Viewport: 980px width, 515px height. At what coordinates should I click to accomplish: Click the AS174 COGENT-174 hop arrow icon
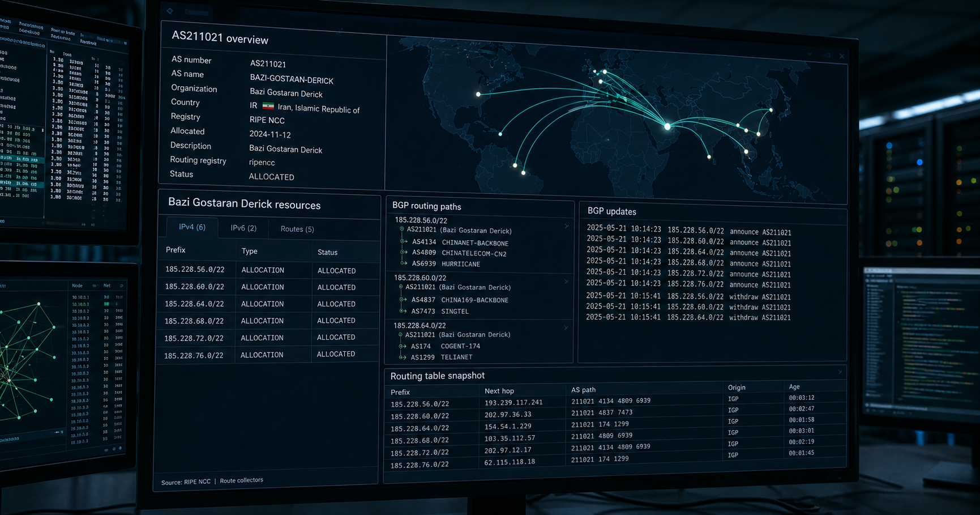tap(403, 346)
